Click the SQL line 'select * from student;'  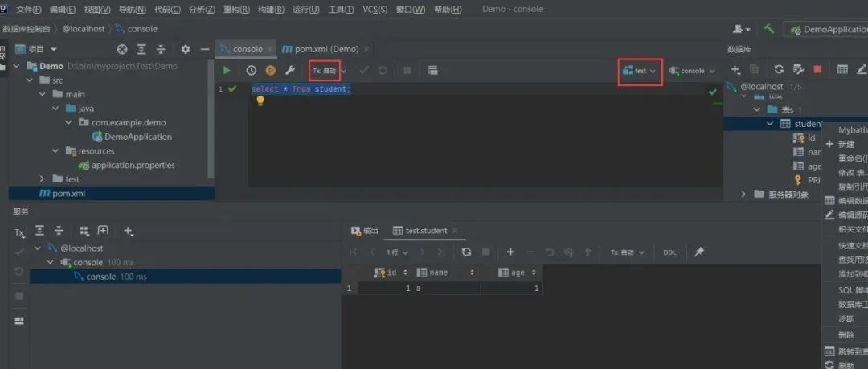coord(301,88)
